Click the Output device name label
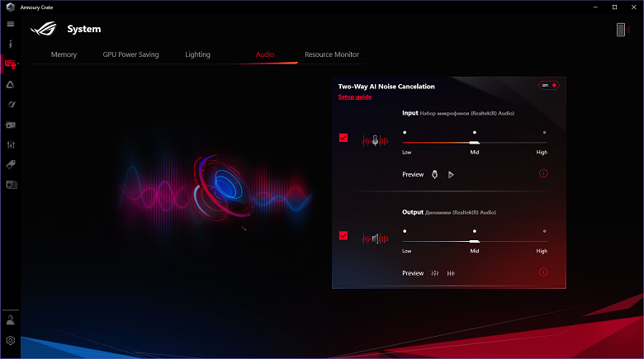Viewport: 644px width, 359px height. (461, 212)
